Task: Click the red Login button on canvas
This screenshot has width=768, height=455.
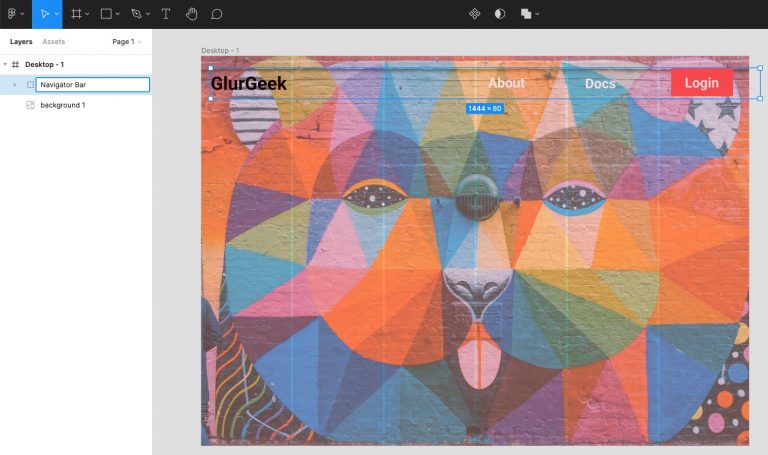Action: click(x=701, y=83)
